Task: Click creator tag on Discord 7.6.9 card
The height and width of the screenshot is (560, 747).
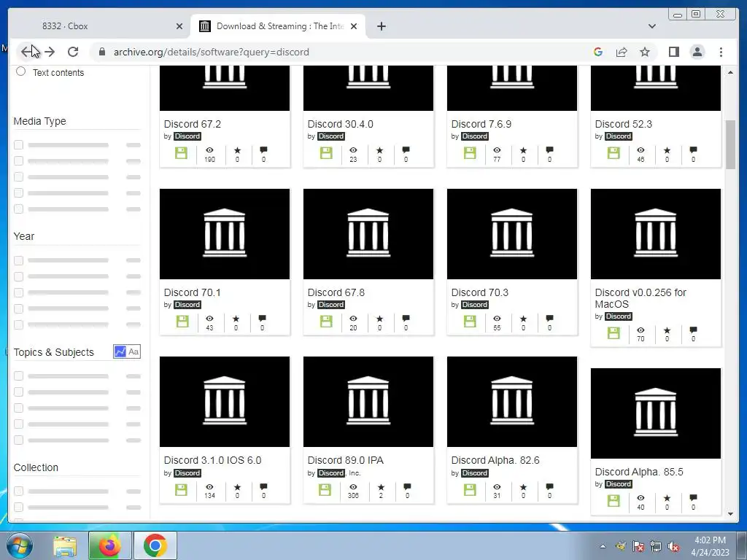Action: point(474,136)
